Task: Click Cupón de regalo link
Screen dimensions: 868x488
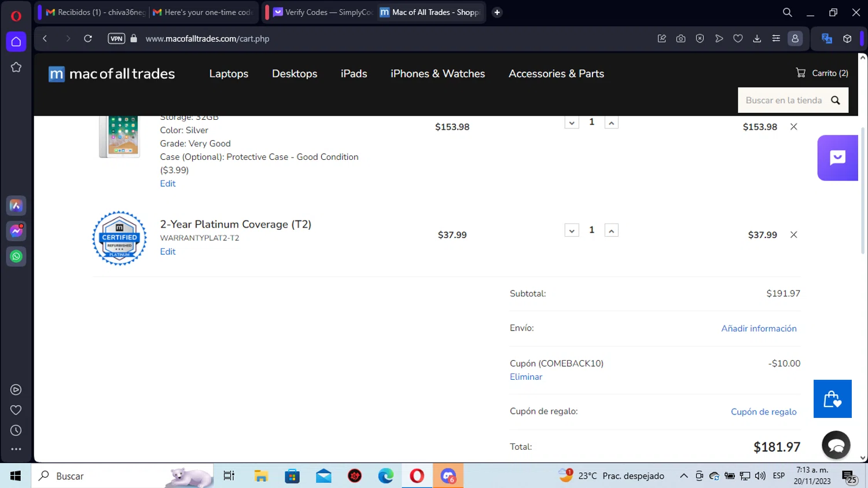Action: (763, 412)
